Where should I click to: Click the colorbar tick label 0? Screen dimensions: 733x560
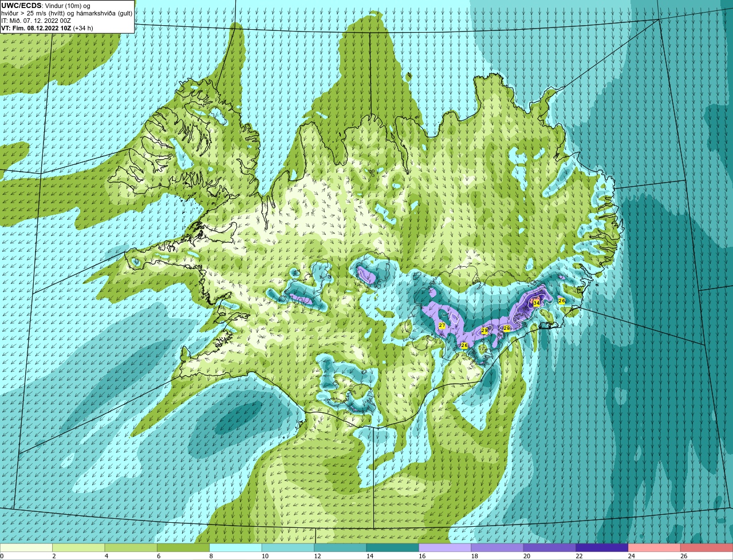[x=2, y=556]
